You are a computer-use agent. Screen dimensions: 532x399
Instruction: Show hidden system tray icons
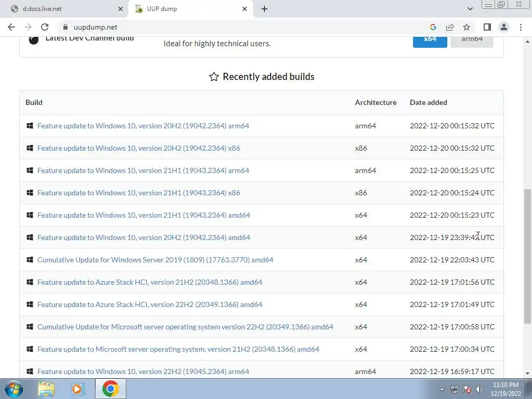point(442,390)
